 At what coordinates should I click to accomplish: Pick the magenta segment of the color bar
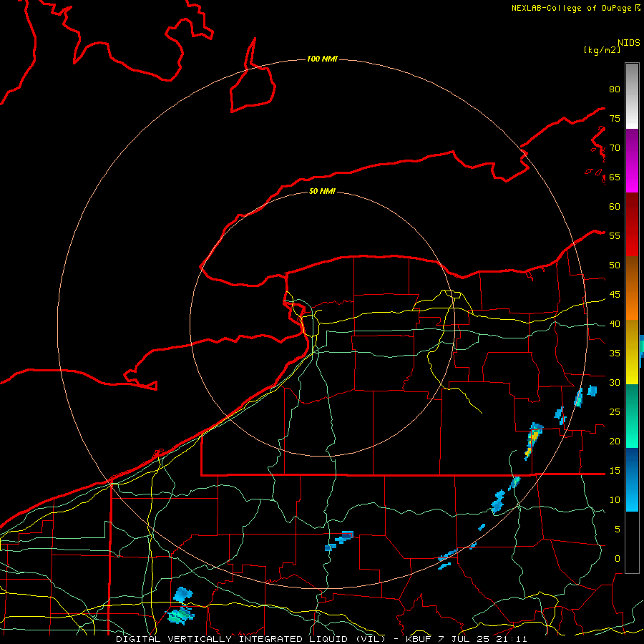[x=632, y=161]
